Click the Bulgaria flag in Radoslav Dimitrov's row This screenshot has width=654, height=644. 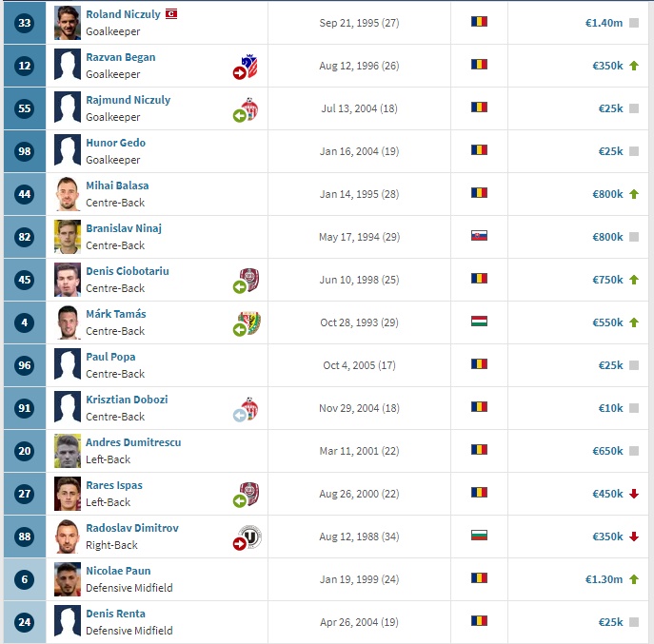tap(479, 536)
